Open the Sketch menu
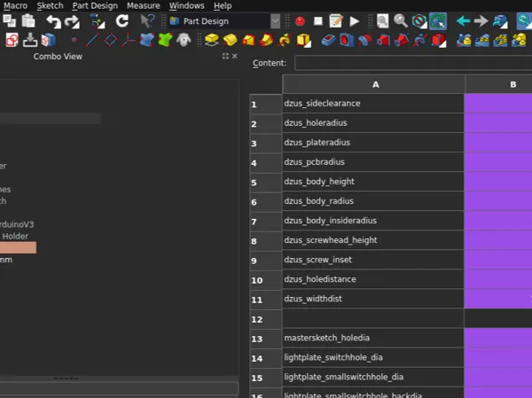The height and width of the screenshot is (398, 532). click(50, 6)
